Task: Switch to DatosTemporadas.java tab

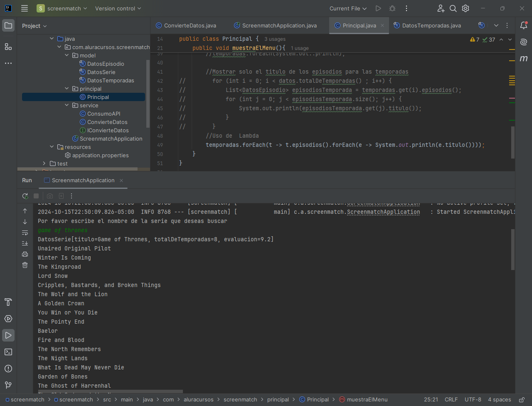Action: [427, 25]
